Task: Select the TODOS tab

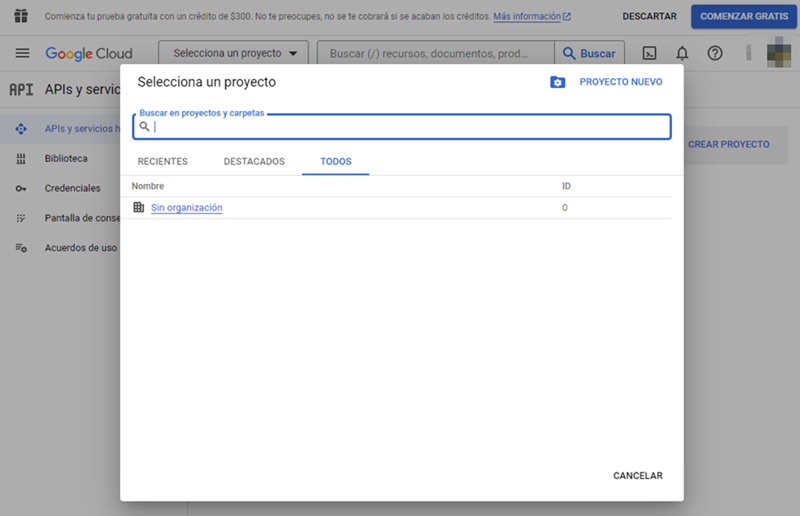Action: [x=336, y=161]
